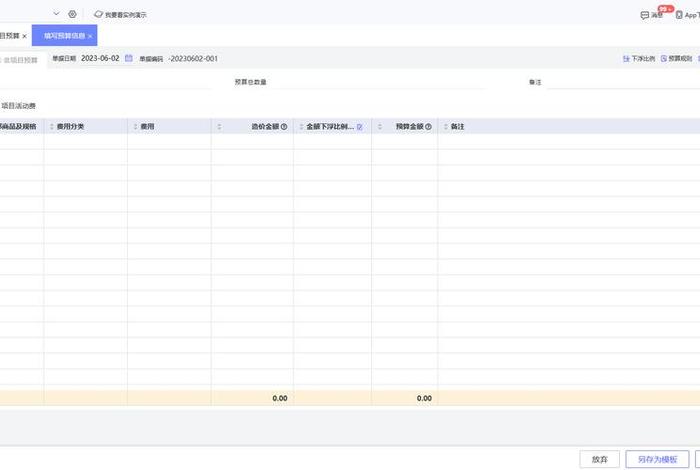700x470 pixels.
Task: Click the 另存为模板 button
Action: click(657, 459)
